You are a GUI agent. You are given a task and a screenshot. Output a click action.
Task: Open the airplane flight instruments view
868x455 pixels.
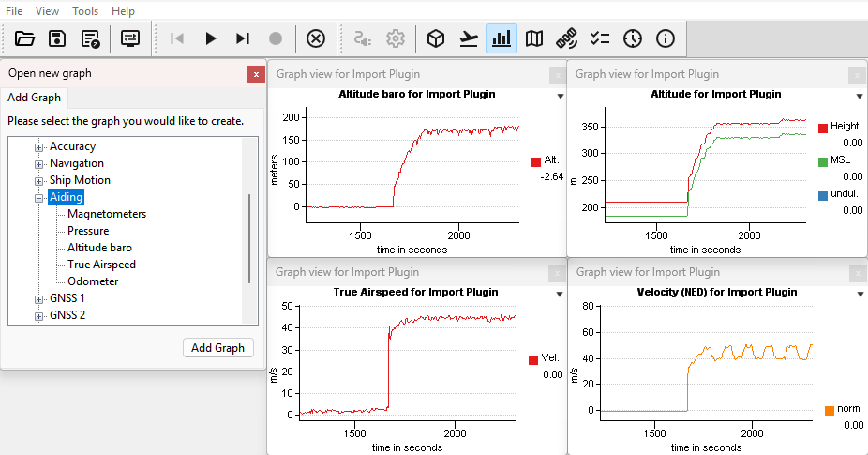point(469,38)
